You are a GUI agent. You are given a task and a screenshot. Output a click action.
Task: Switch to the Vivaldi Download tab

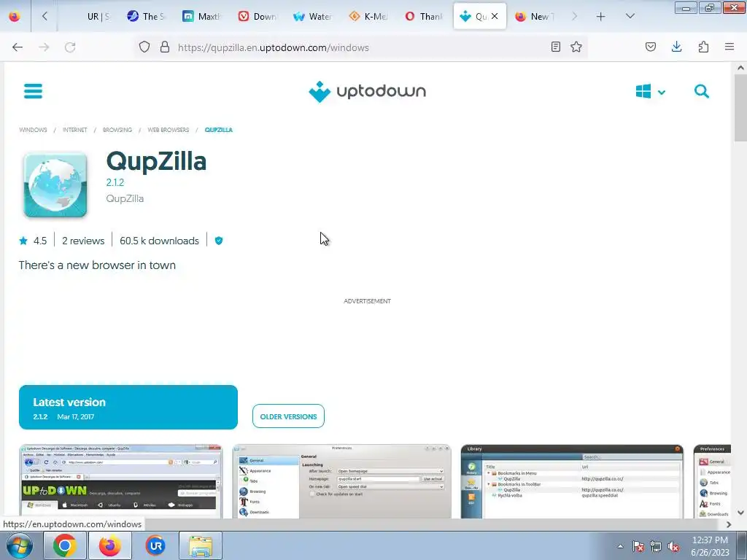[x=258, y=17]
